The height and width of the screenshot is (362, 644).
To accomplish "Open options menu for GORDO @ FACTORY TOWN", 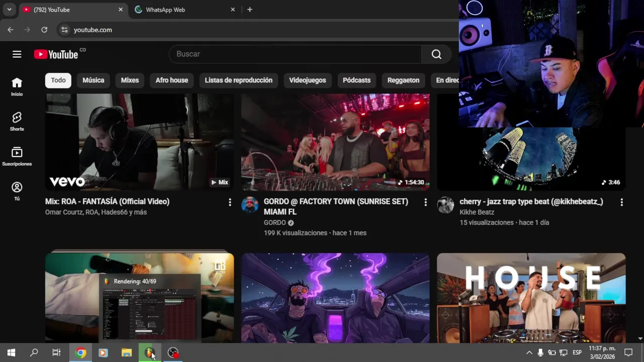I will pyautogui.click(x=426, y=202).
